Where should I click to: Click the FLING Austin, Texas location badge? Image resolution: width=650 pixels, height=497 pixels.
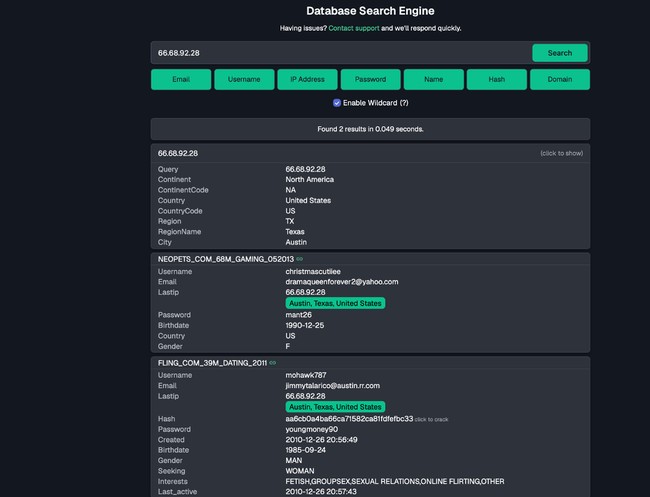pyautogui.click(x=335, y=407)
